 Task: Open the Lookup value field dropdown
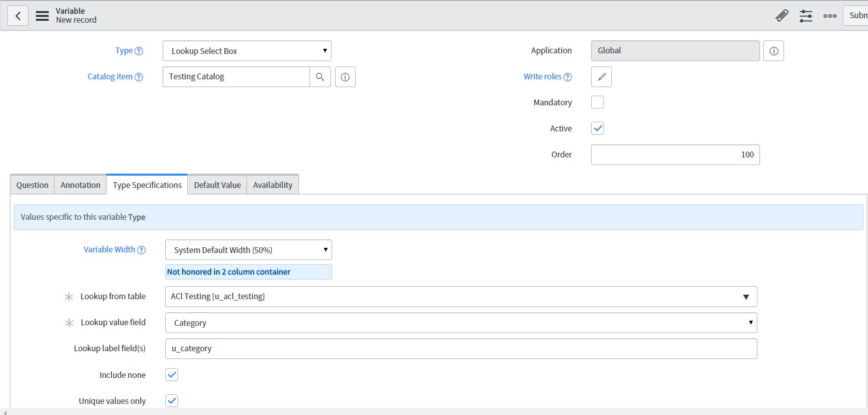[x=461, y=323]
